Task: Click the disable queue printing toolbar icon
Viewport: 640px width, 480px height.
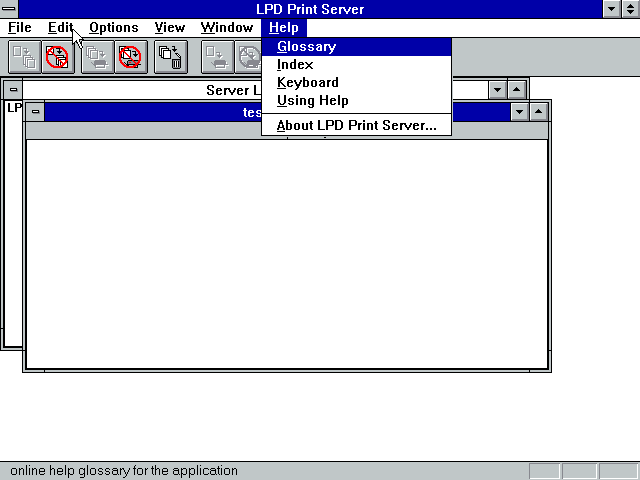Action: [131, 57]
